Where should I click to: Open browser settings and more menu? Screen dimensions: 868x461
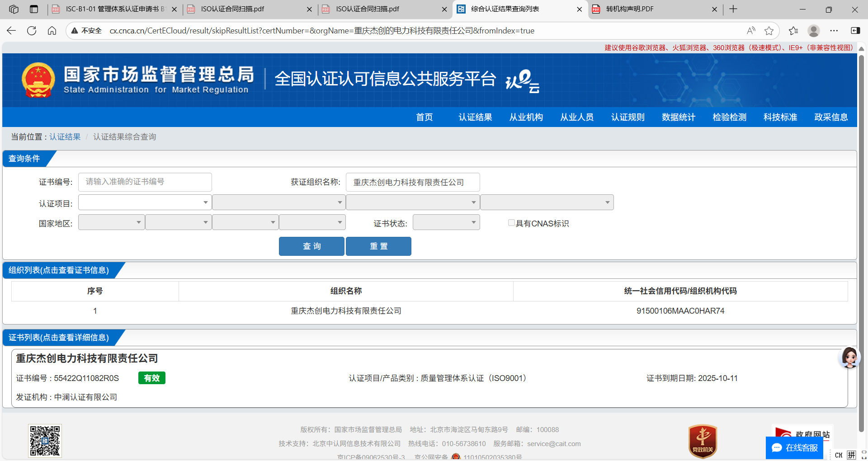point(834,31)
